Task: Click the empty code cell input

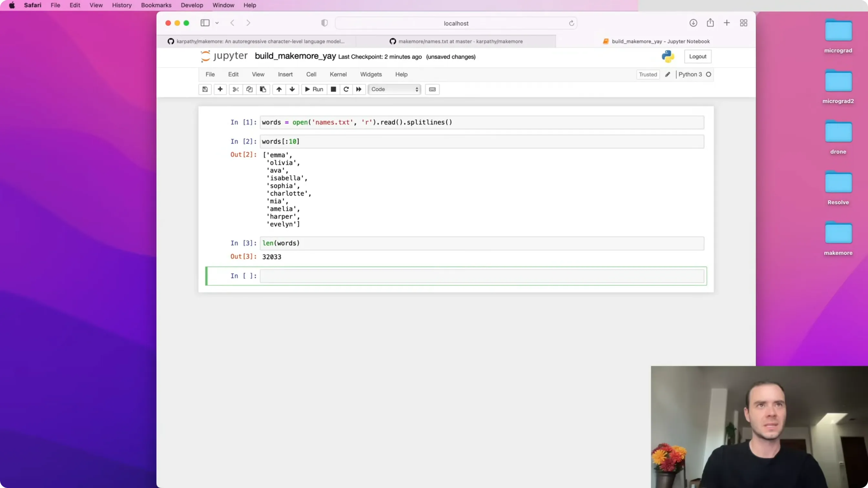Action: [x=482, y=276]
